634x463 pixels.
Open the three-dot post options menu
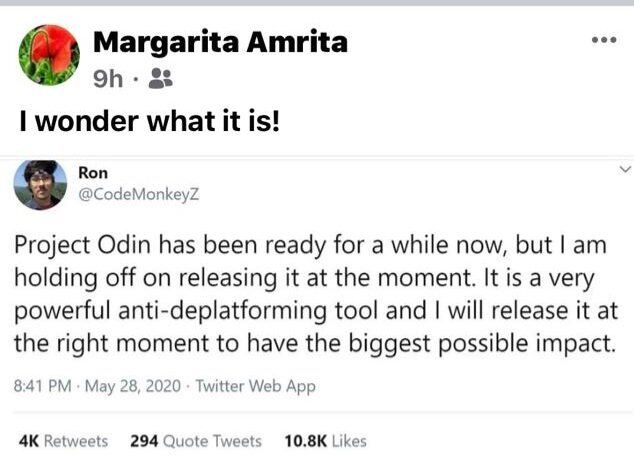pos(604,40)
